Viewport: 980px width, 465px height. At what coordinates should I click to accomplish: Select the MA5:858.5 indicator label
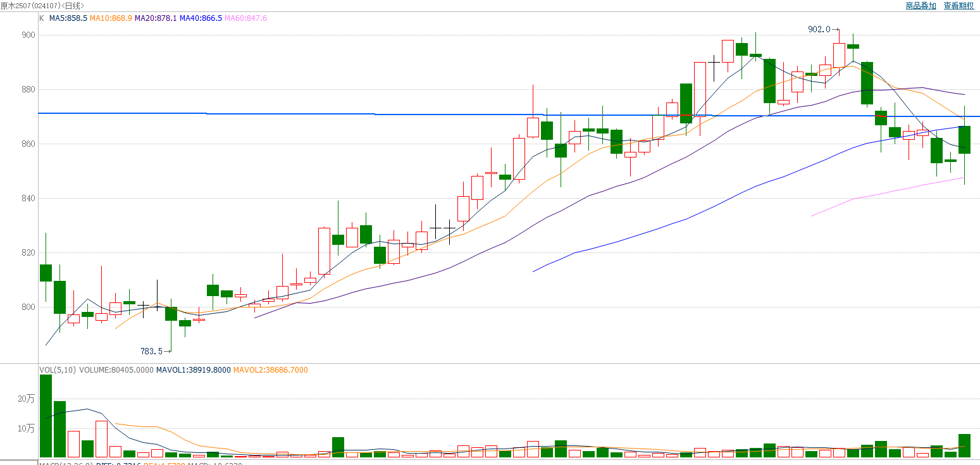(68, 18)
